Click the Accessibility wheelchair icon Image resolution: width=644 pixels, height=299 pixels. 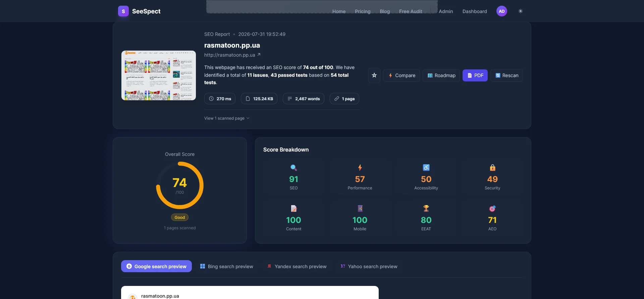[x=426, y=168]
